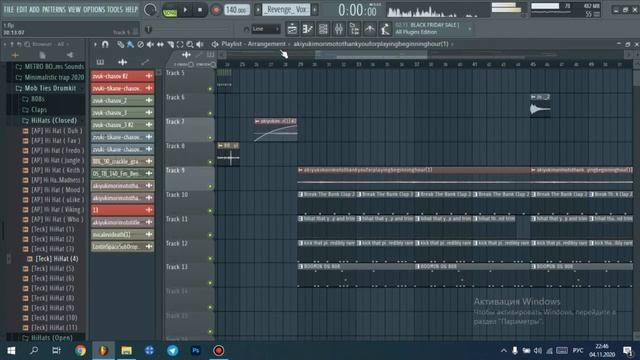640x360 pixels.
Task: Click the arrow right of pattern name
Action: pyautogui.click(x=315, y=9)
